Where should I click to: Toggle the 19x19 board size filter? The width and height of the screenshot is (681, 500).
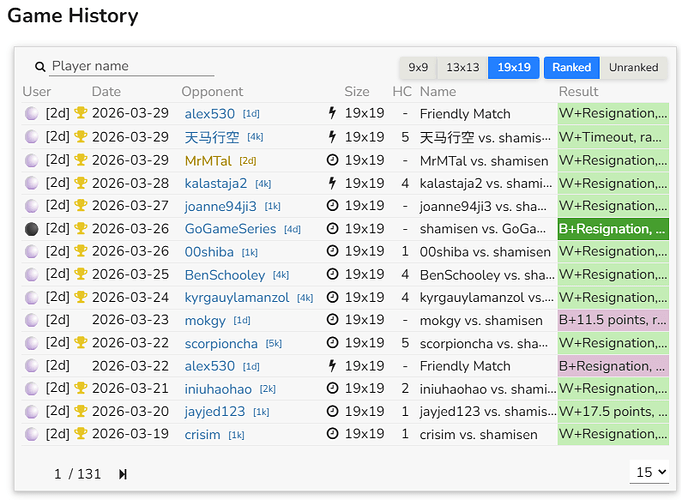pos(513,68)
